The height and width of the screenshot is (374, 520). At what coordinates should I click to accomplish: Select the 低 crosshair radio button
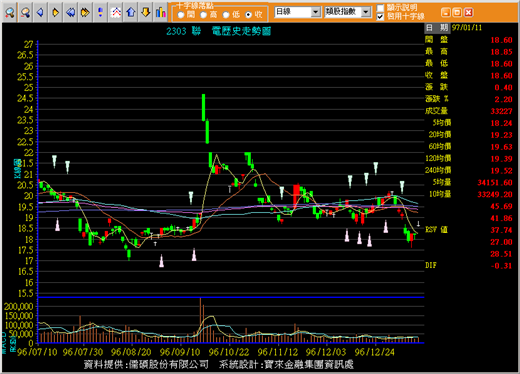point(226,15)
